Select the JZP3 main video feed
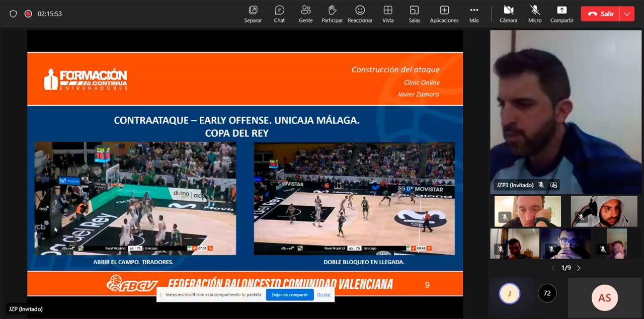The height and width of the screenshot is (319, 644). tap(566, 112)
